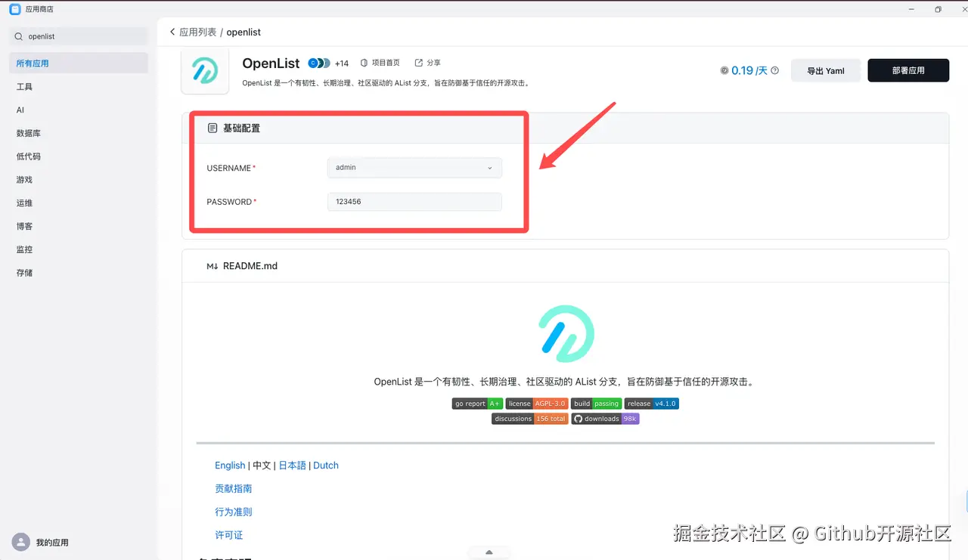This screenshot has width=968, height=560.
Task: Click the discussions 156 total badge
Action: (529, 419)
